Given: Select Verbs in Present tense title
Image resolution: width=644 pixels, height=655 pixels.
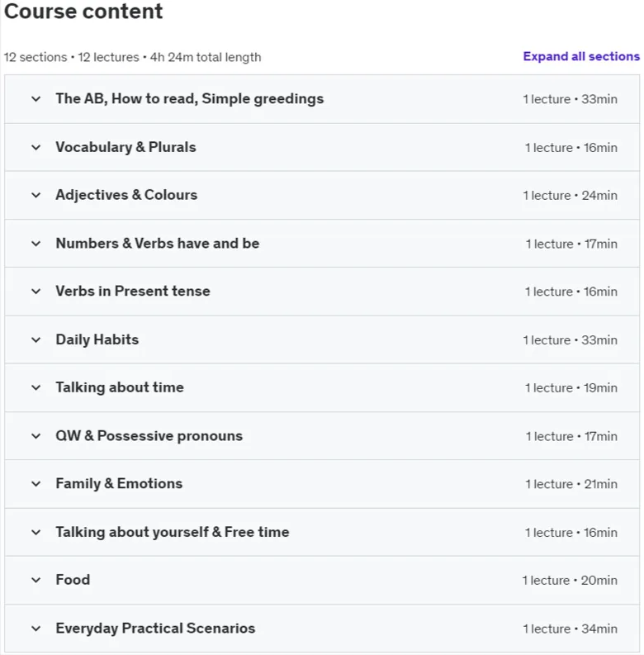Looking at the screenshot, I should click(133, 292).
